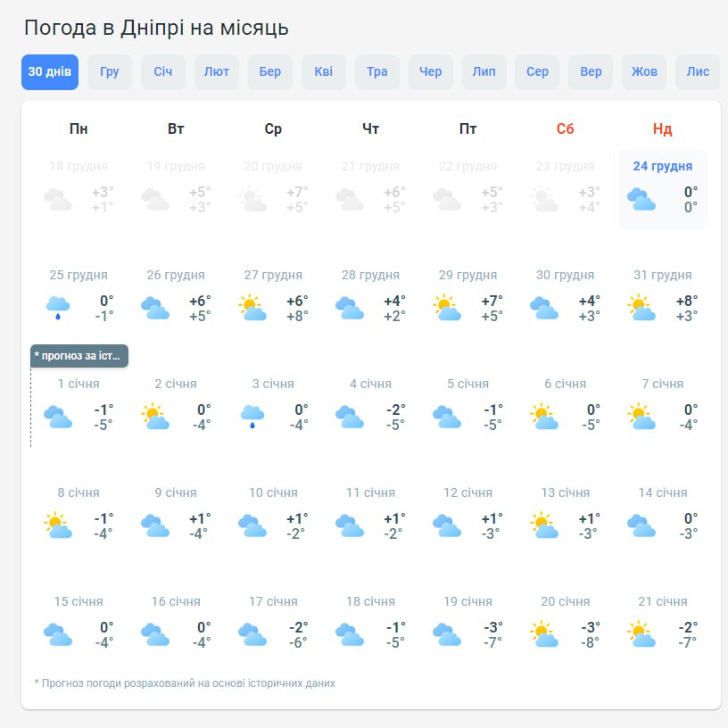Select the 30 днів tab
728x728 pixels.
tap(50, 72)
